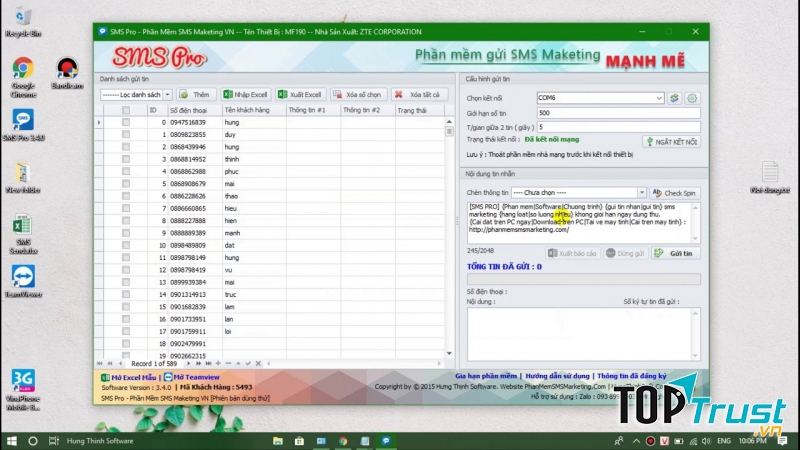Open Chrome from the taskbar
The image size is (800, 450).
[x=343, y=441]
